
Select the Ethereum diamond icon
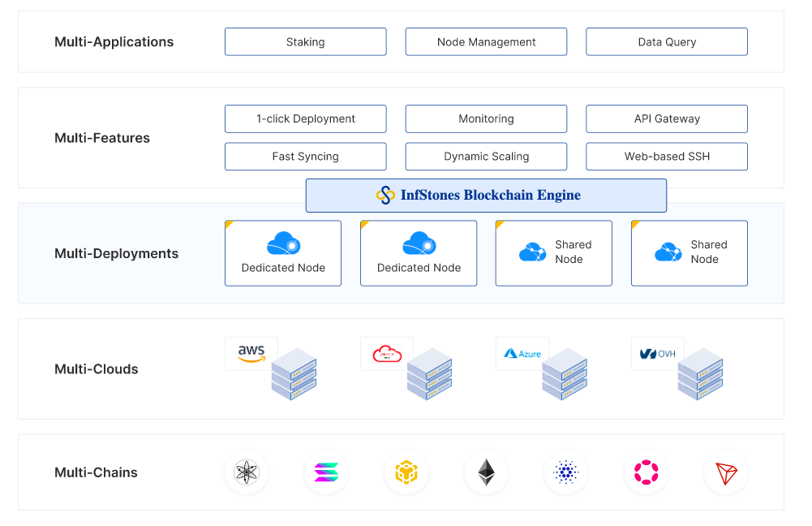tap(486, 472)
